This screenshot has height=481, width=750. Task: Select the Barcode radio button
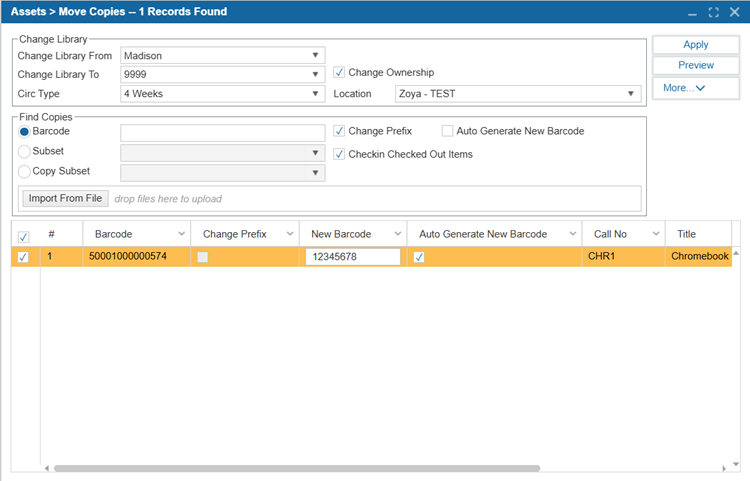(24, 131)
